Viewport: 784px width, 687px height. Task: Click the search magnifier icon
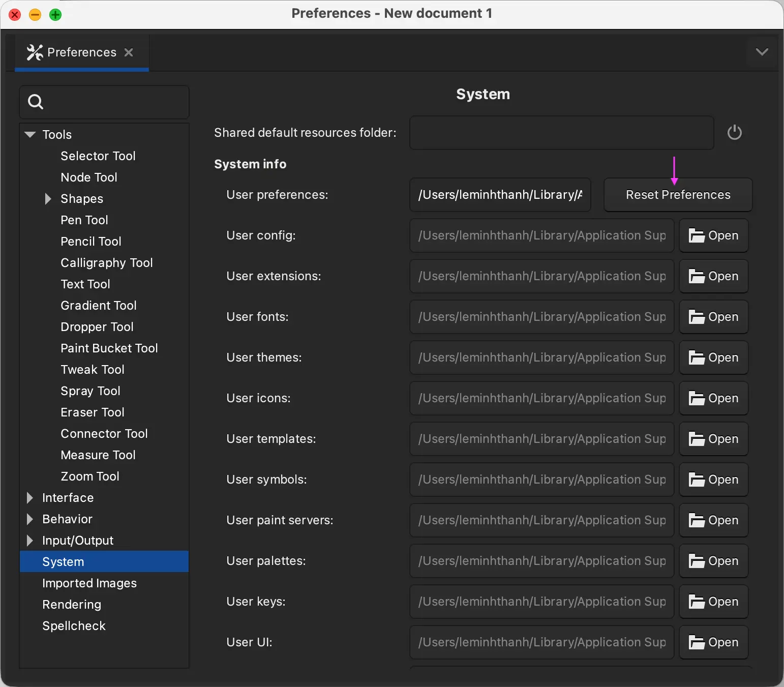[36, 102]
